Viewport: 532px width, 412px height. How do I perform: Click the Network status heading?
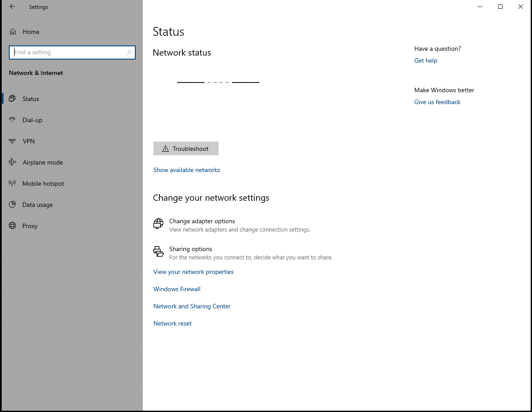click(182, 52)
